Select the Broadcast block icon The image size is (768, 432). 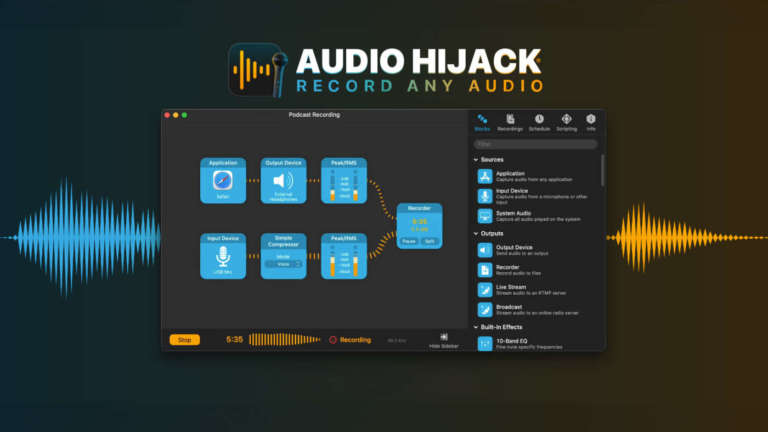[485, 310]
